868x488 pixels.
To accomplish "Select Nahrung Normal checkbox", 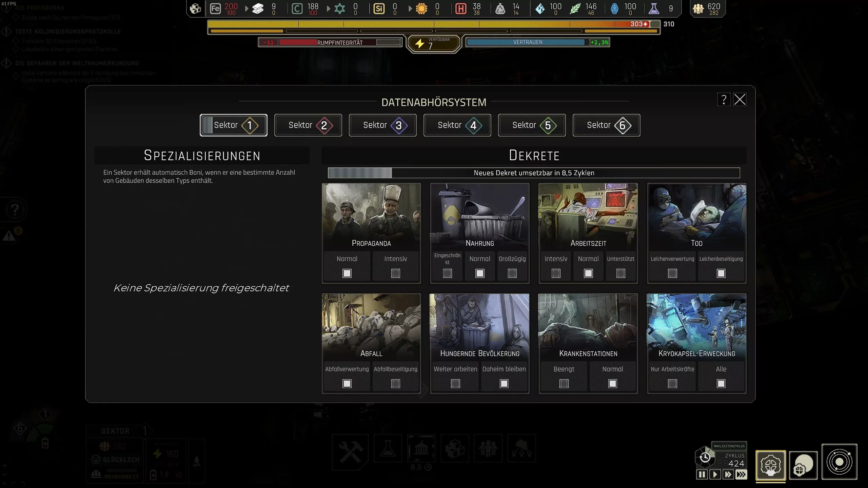I will point(480,273).
